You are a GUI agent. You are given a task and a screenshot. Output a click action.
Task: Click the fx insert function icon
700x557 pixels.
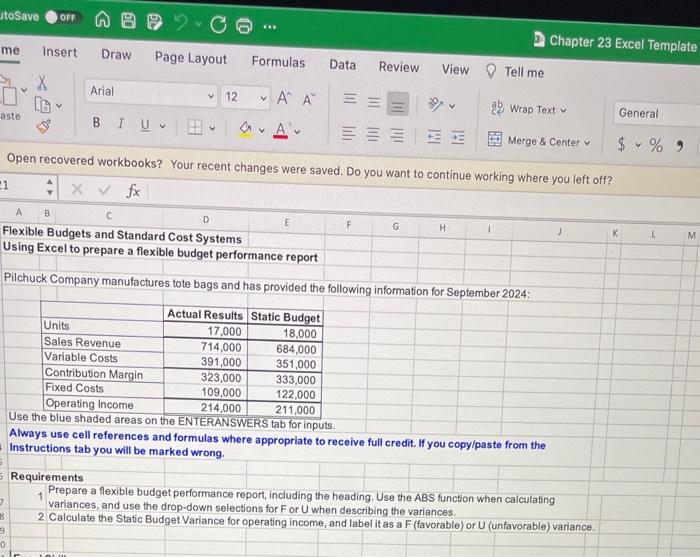point(133,191)
